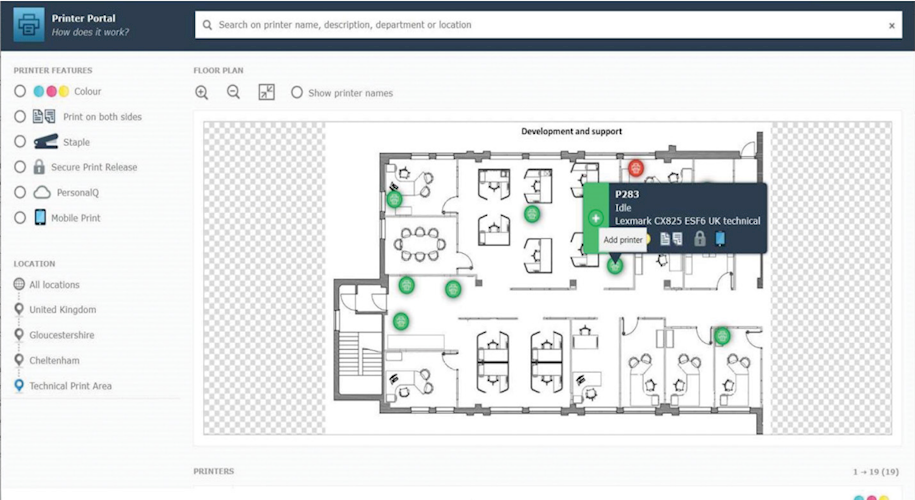
Task: Clear the search with the X button
Action: click(x=892, y=26)
